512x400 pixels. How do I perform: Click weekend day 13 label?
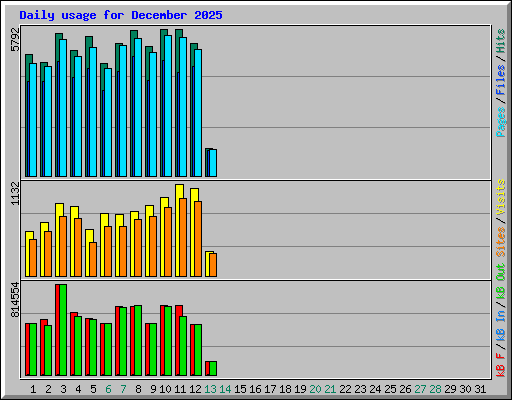point(210,389)
